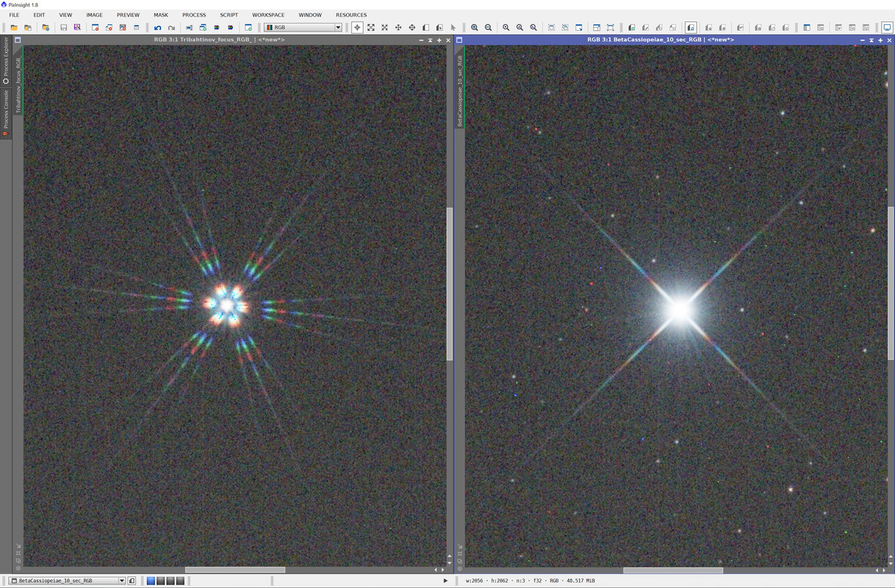Viewport: 895px width, 588px height.
Task: Click horizontal scrollbar of BetaCassiopeiae image window
Action: pos(673,570)
